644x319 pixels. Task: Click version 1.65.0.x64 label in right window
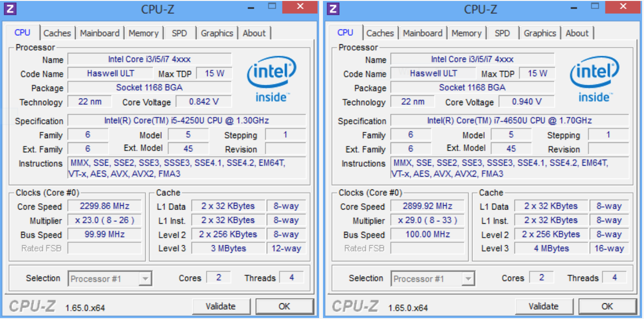(x=408, y=308)
